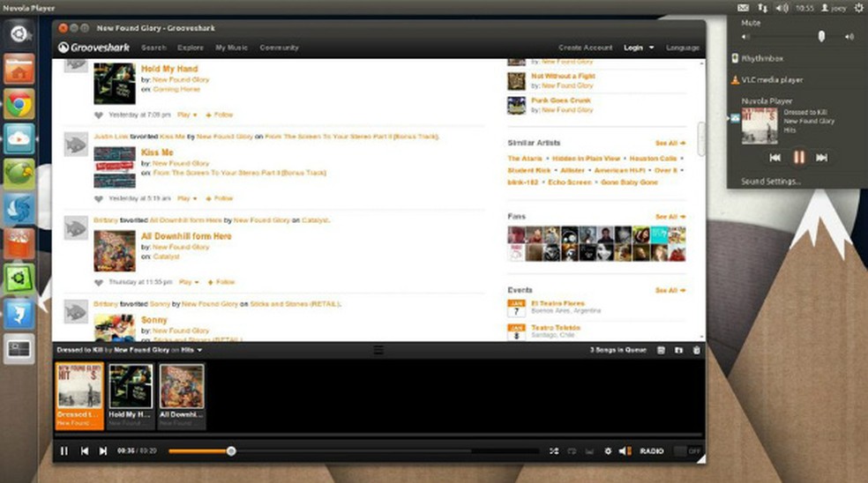Click low-volume speaker icon in sound menu
Viewport: 868px width, 483px height.
click(745, 37)
